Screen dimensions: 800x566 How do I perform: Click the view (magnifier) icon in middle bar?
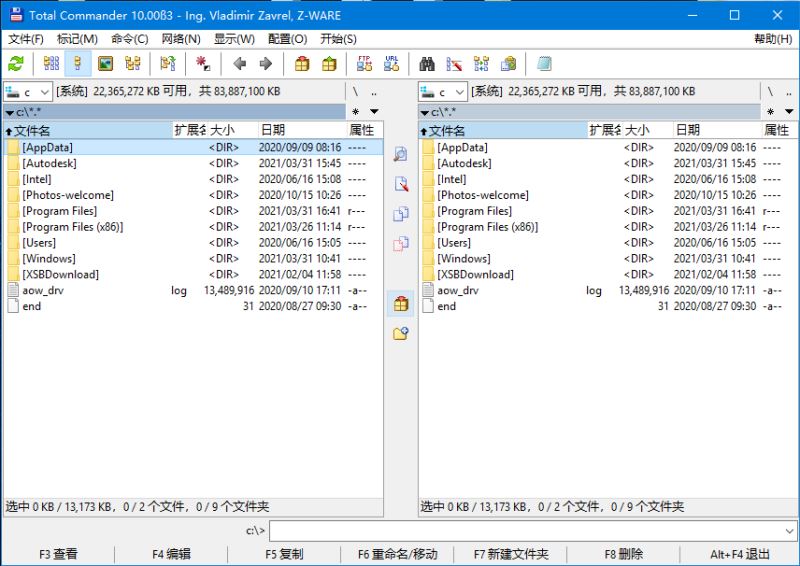click(401, 154)
